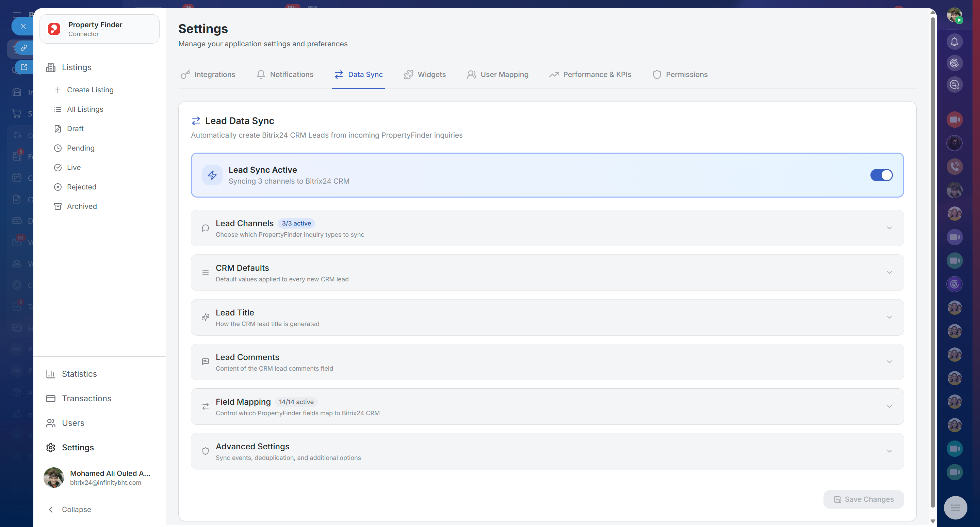
Task: Click the link icon button on left edge
Action: (24, 48)
